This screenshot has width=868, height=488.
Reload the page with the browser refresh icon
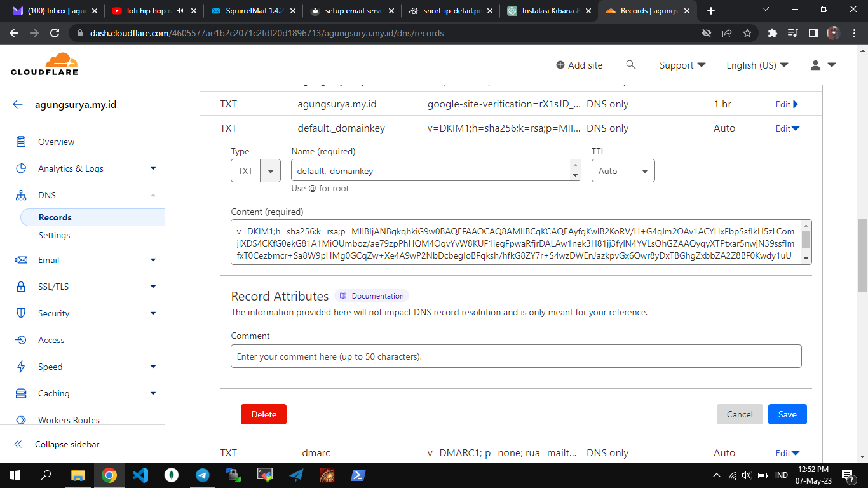pyautogui.click(x=55, y=33)
